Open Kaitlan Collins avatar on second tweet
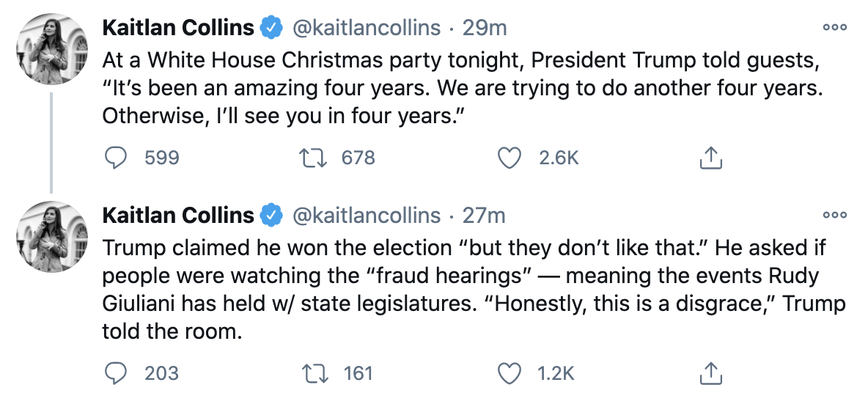The height and width of the screenshot is (396, 868). click(x=51, y=237)
